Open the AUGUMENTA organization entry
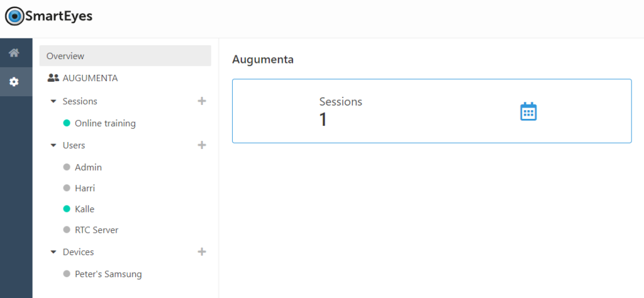644x298 pixels. click(90, 78)
